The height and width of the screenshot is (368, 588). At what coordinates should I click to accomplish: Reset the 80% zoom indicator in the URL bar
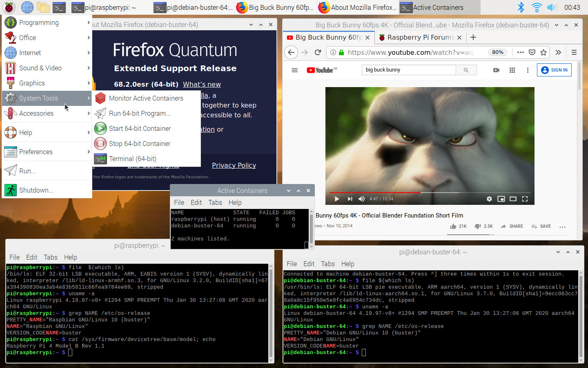pyautogui.click(x=498, y=52)
